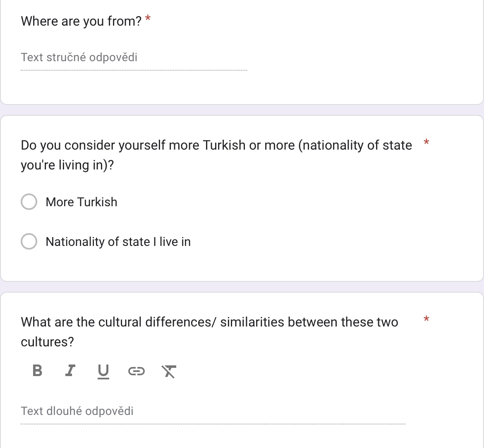Select the multiple-choice nationality question card
484x448 pixels.
242,198
